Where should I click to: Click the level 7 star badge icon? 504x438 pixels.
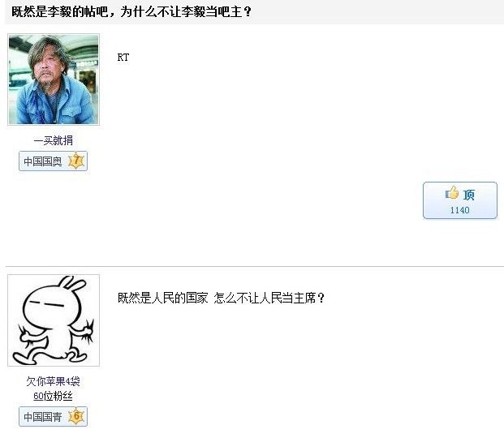(x=76, y=160)
